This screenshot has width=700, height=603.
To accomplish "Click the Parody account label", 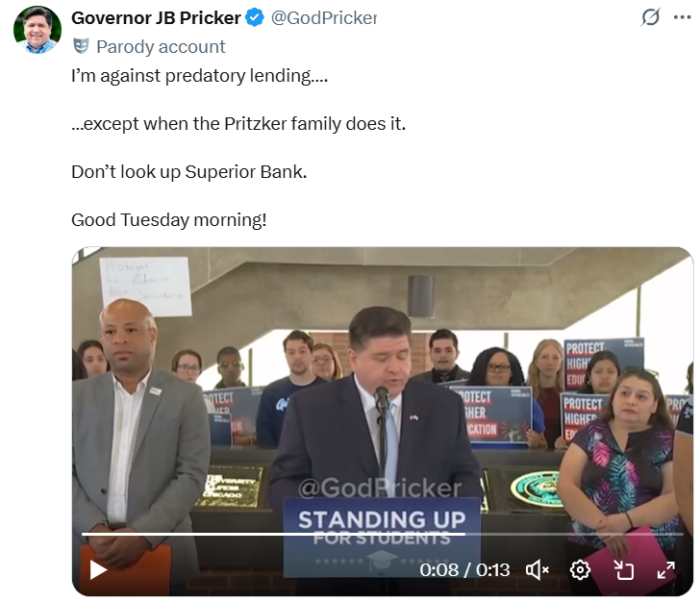I will click(161, 46).
